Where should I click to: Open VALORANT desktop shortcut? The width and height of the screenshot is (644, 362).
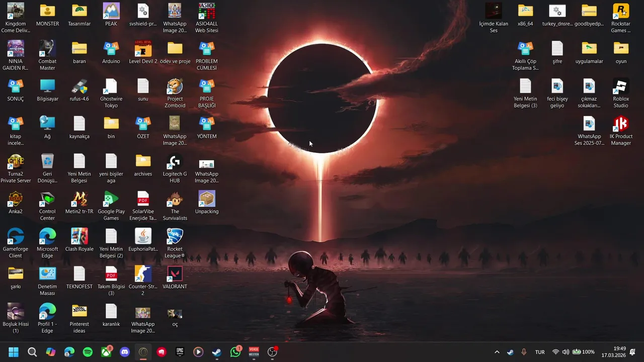pos(175,278)
